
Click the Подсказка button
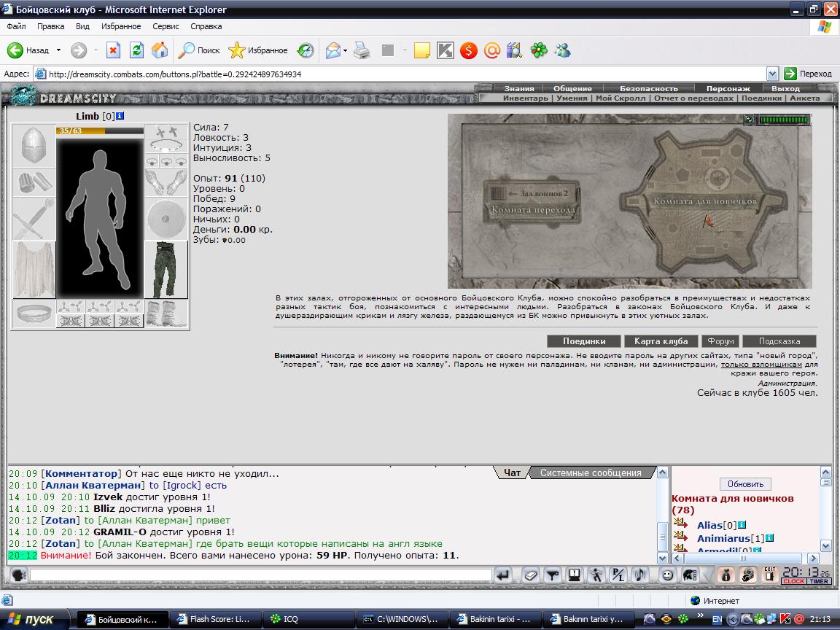779,341
